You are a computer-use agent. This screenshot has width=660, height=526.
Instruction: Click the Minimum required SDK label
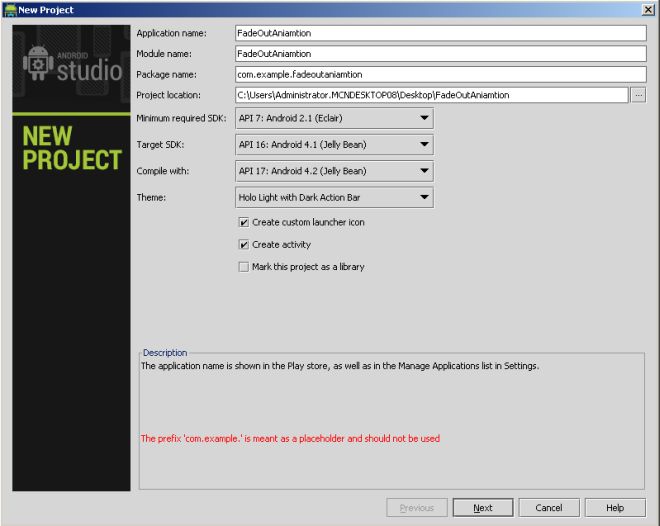point(181,118)
